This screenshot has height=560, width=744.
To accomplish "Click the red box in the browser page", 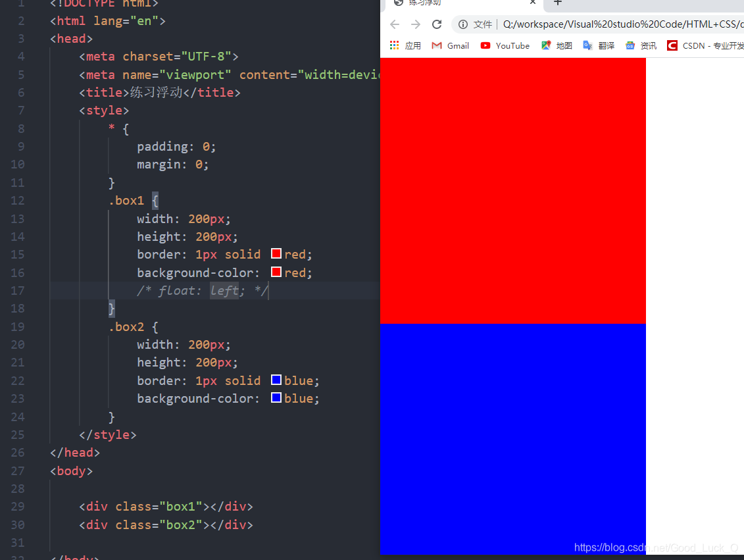I will pyautogui.click(x=513, y=191).
